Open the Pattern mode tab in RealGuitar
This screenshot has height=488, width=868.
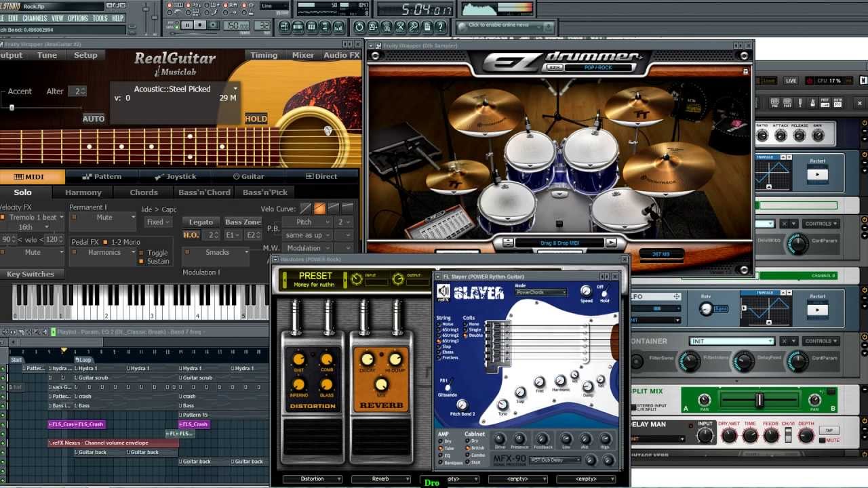[x=102, y=176]
